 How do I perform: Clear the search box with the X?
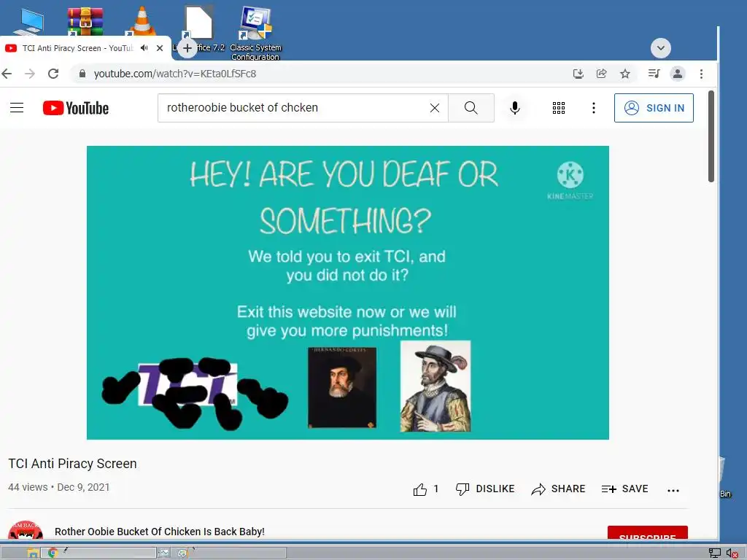point(435,108)
